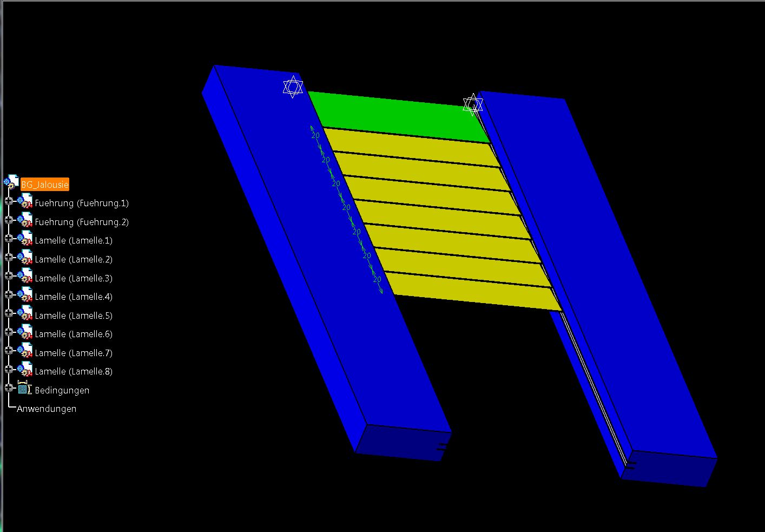The height and width of the screenshot is (532, 765).
Task: Expand the Lamelle (Lamelle.8) node
Action: pos(8,369)
